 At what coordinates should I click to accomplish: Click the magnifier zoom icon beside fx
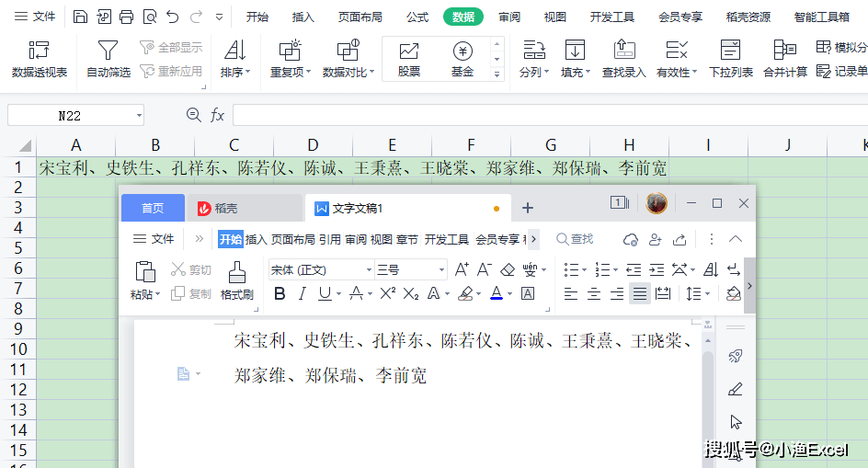click(193, 115)
